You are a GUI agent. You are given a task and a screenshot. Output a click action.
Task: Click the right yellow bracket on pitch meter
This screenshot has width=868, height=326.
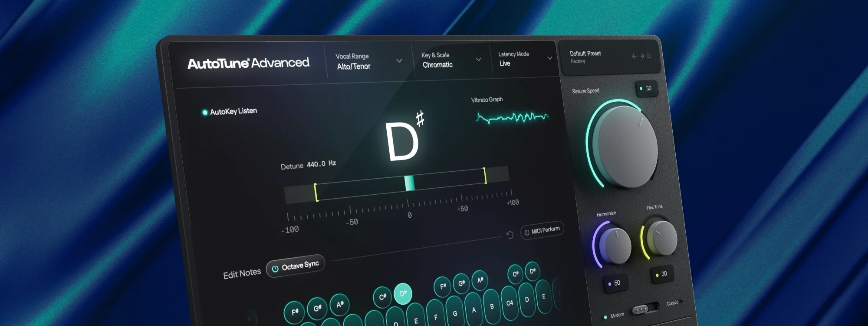(485, 176)
